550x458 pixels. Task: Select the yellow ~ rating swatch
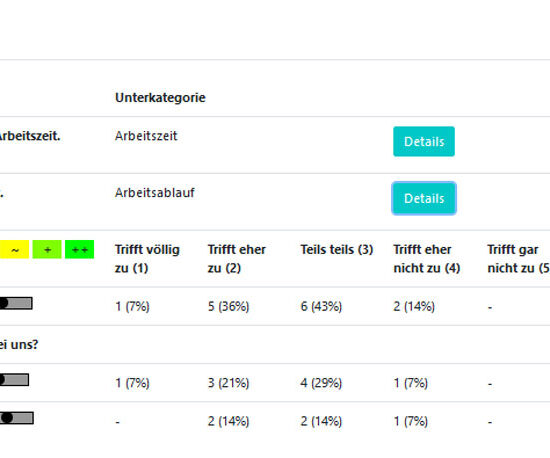(14, 249)
